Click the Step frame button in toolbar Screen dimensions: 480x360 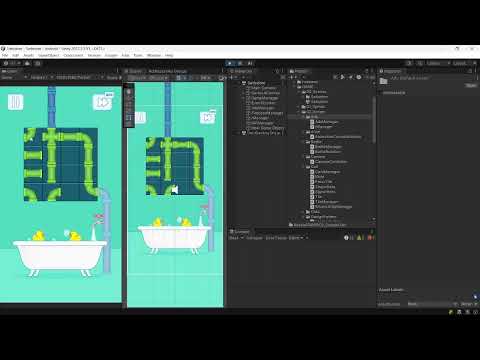click(250, 63)
